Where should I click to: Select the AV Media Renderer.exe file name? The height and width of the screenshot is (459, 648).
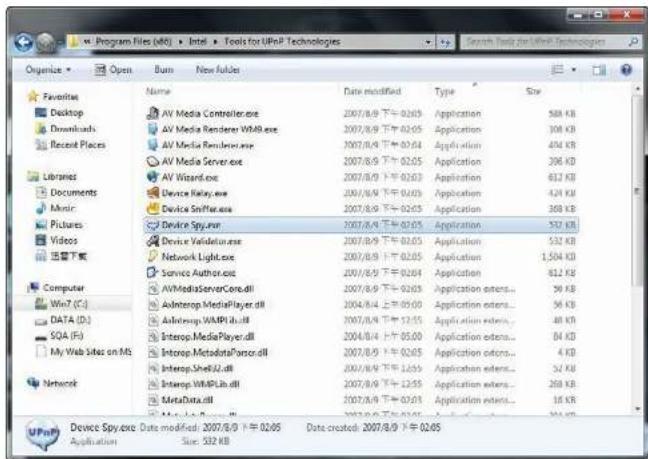click(207, 145)
